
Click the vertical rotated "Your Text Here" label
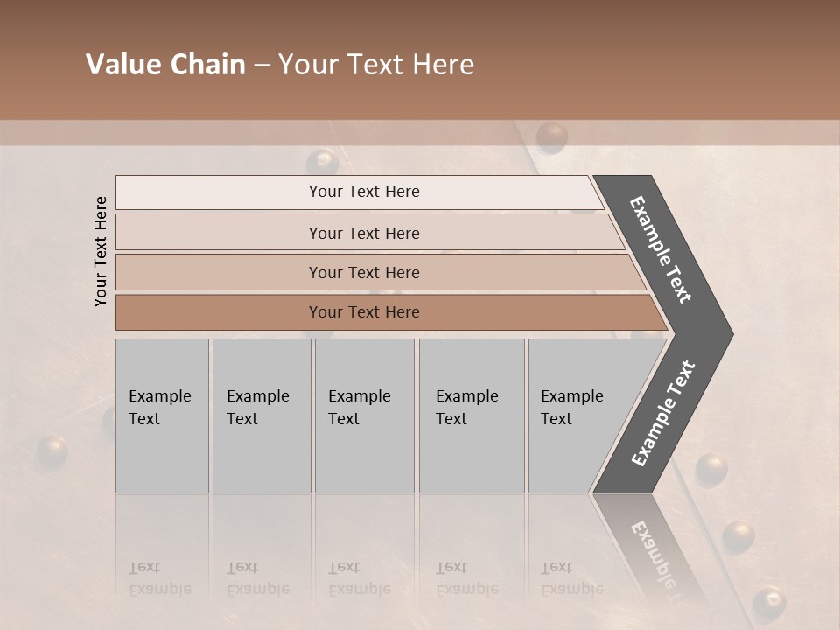coord(101,251)
